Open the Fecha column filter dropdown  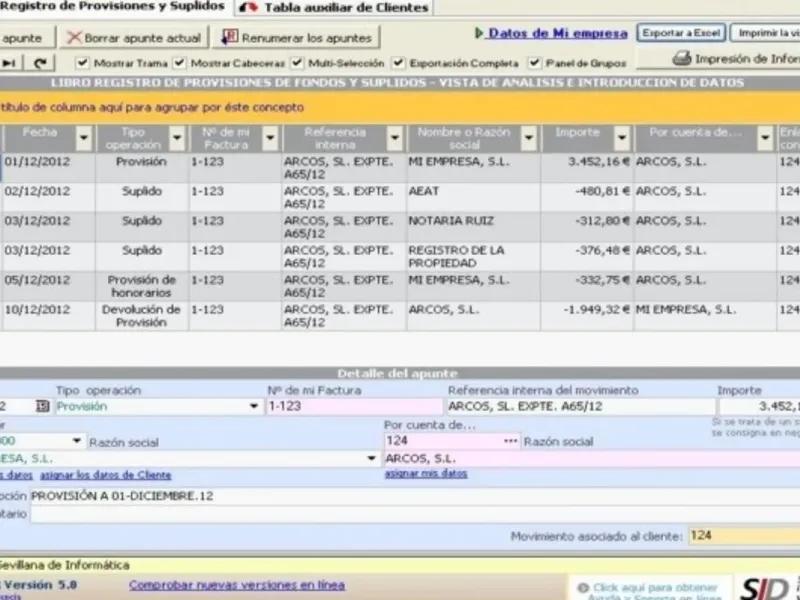pyautogui.click(x=84, y=138)
